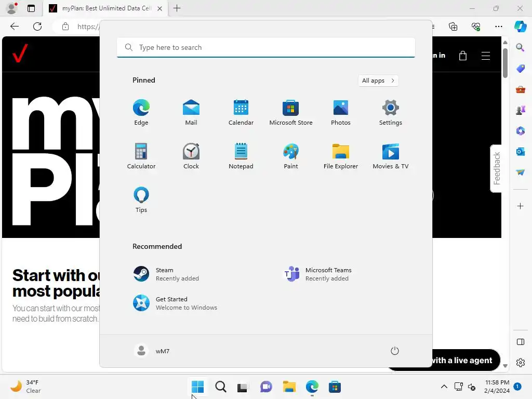Screen dimensions: 532x399
Task: Open Edge sidebar Search
Action: pyautogui.click(x=520, y=47)
